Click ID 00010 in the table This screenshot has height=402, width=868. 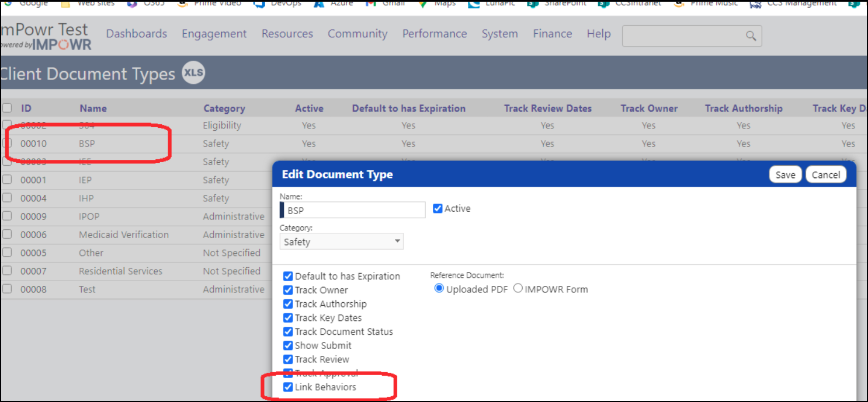coord(33,144)
